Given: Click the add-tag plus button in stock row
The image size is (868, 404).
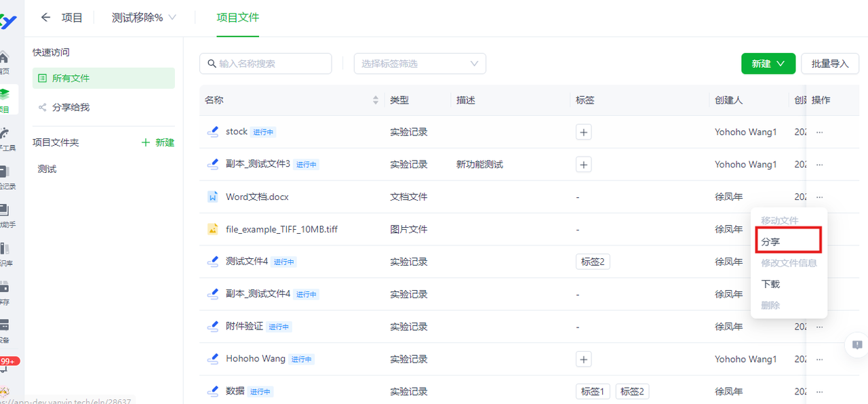Looking at the screenshot, I should click(583, 132).
